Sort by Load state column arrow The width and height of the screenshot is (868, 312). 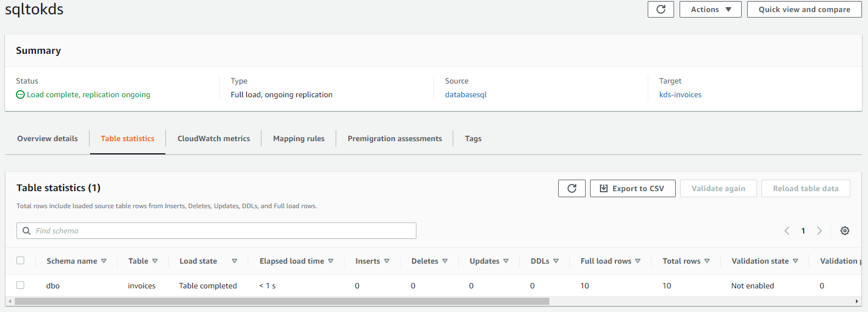click(x=235, y=261)
